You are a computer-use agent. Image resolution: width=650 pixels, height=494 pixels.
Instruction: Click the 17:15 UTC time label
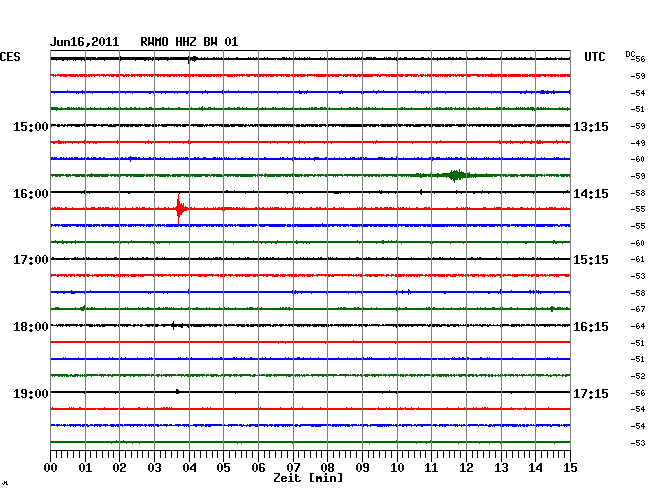(591, 393)
